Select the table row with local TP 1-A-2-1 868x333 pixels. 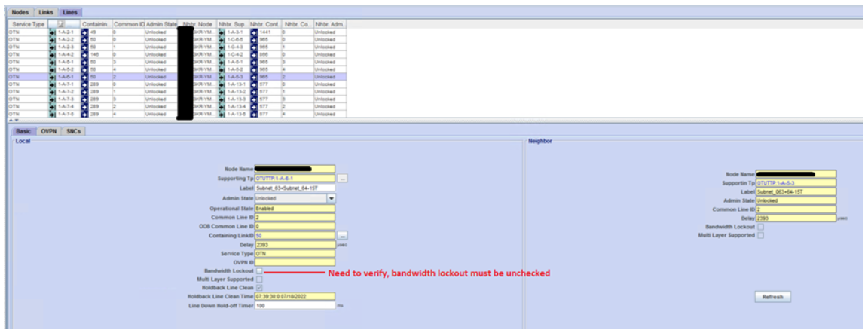pos(177,32)
